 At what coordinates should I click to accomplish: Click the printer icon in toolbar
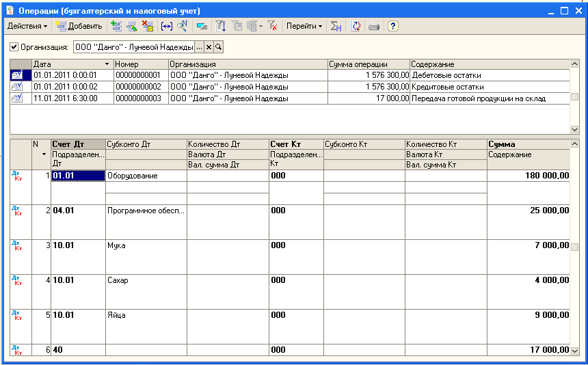[374, 26]
